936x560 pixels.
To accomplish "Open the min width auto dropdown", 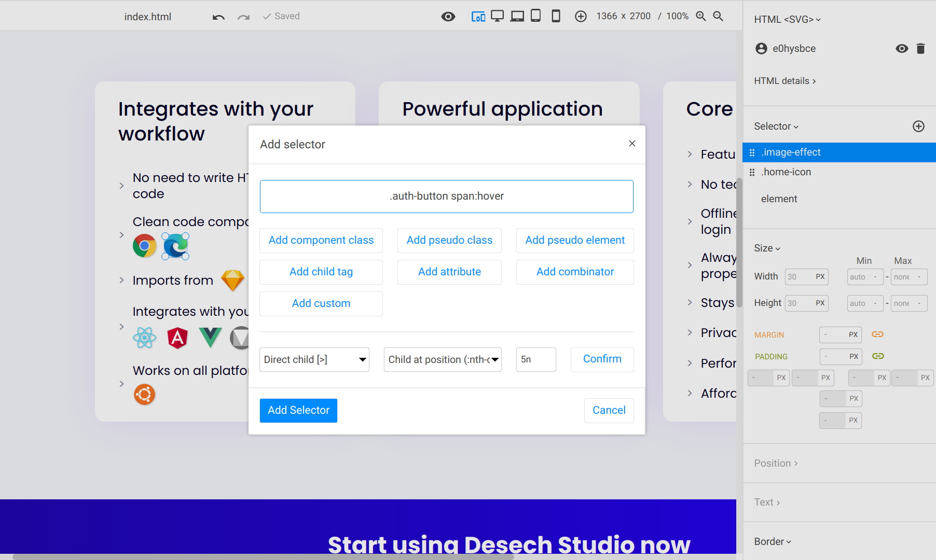I will click(865, 277).
